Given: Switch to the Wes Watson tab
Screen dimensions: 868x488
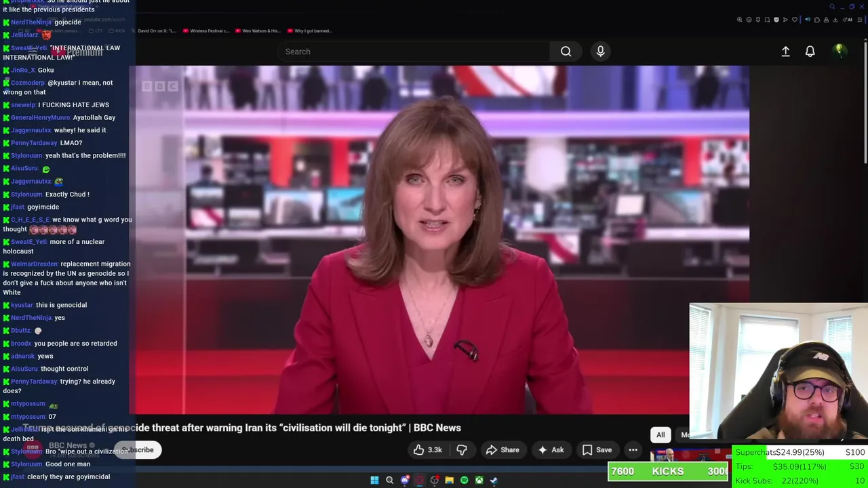Looking at the screenshot, I should click(257, 30).
